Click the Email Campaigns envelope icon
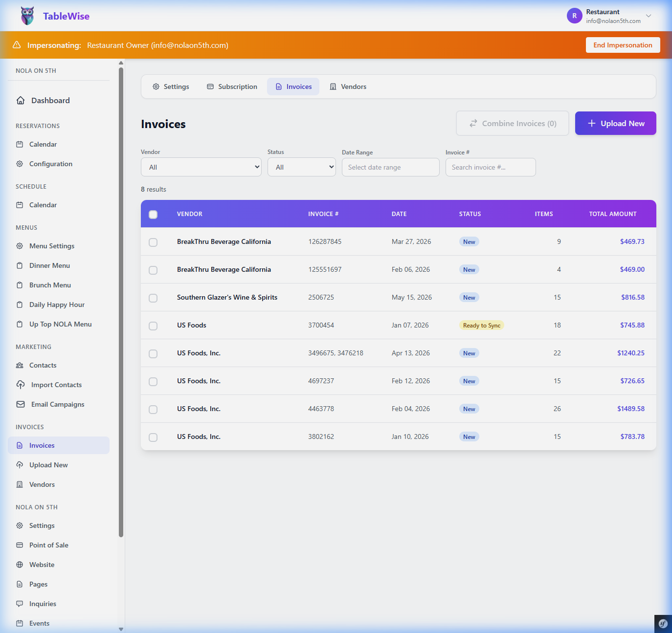 (21, 404)
